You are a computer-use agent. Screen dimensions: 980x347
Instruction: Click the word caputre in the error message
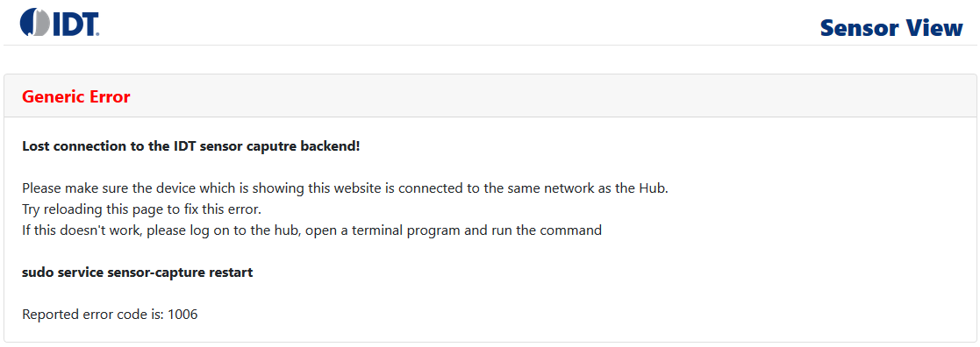pyautogui.click(x=275, y=146)
